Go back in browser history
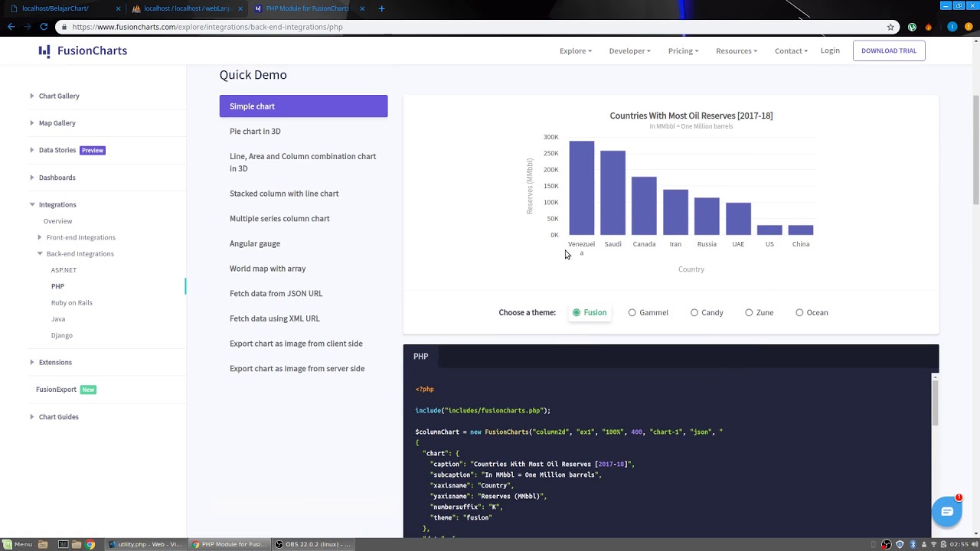This screenshot has height=551, width=980. coord(11,27)
